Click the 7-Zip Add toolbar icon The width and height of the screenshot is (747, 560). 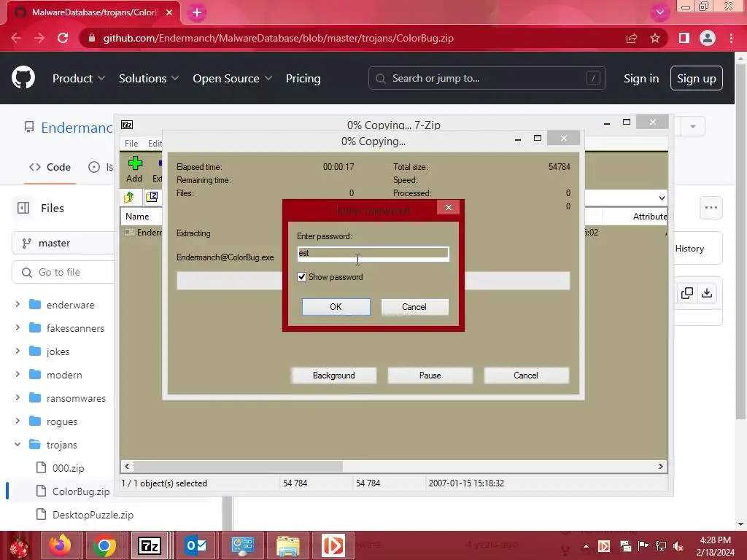[x=135, y=169]
